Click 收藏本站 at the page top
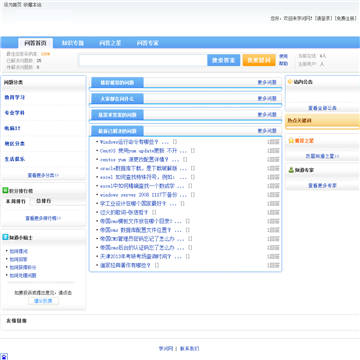This screenshot has width=360, height=360. pos(32,5)
